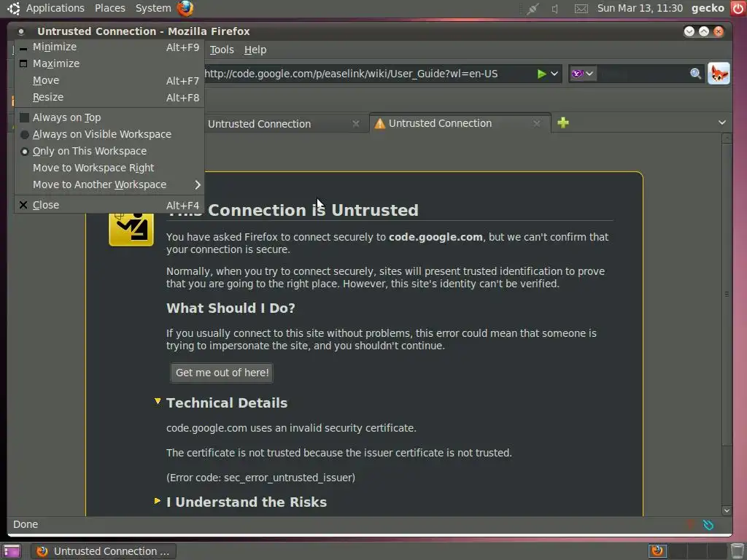Image resolution: width=747 pixels, height=560 pixels.
Task: Click the Get me out of here! button
Action: pos(222,373)
